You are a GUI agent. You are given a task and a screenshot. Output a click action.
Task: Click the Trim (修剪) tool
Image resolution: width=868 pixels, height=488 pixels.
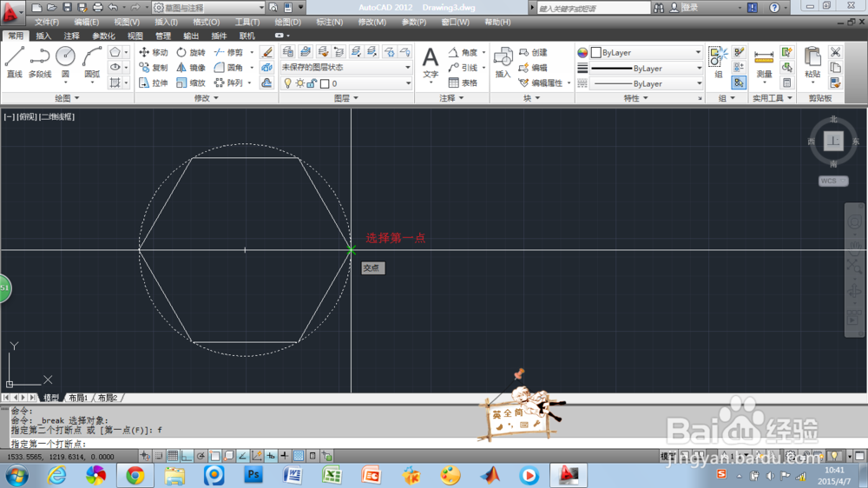coord(228,52)
